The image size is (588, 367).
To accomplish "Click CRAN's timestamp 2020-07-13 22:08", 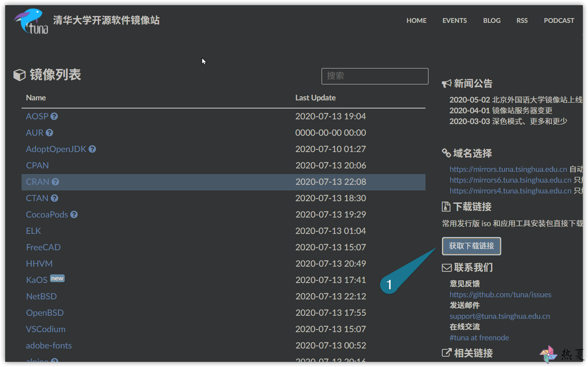I will (331, 182).
